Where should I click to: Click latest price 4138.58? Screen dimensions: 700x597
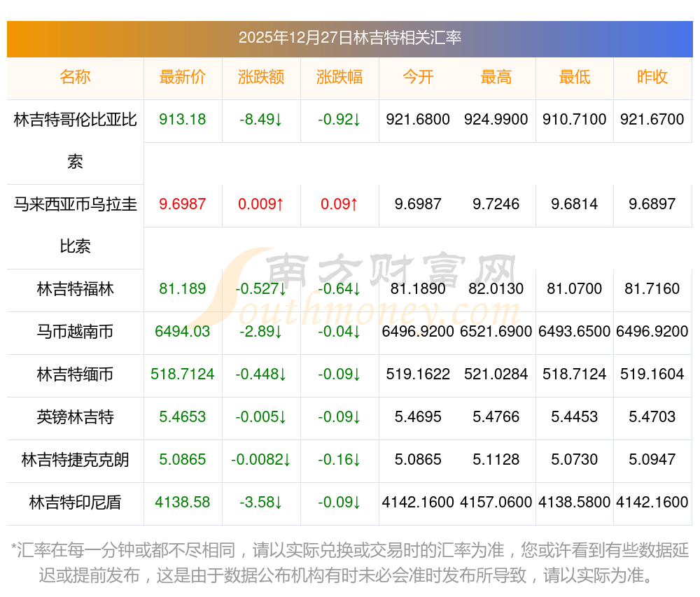point(182,503)
